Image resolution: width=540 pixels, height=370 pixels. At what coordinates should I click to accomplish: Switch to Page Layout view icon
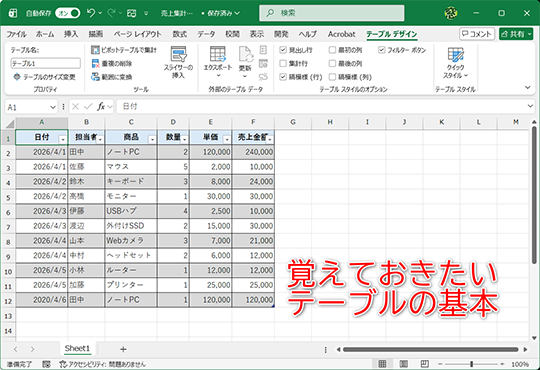pos(403,364)
